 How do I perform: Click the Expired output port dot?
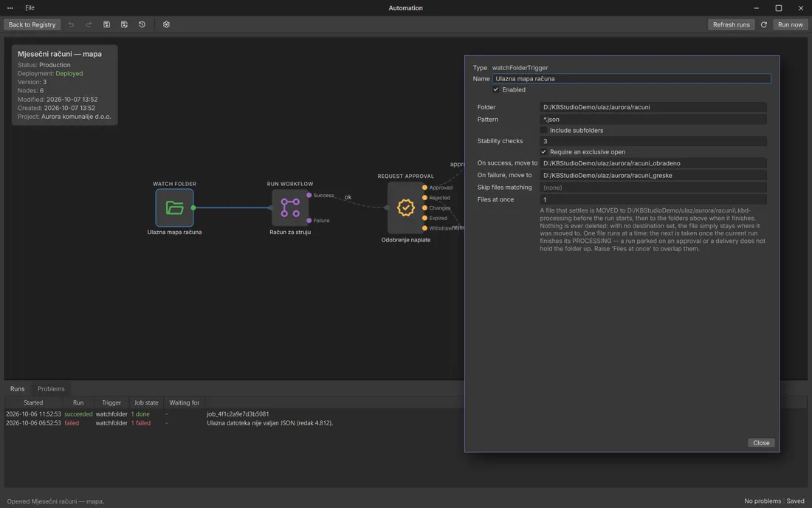424,218
